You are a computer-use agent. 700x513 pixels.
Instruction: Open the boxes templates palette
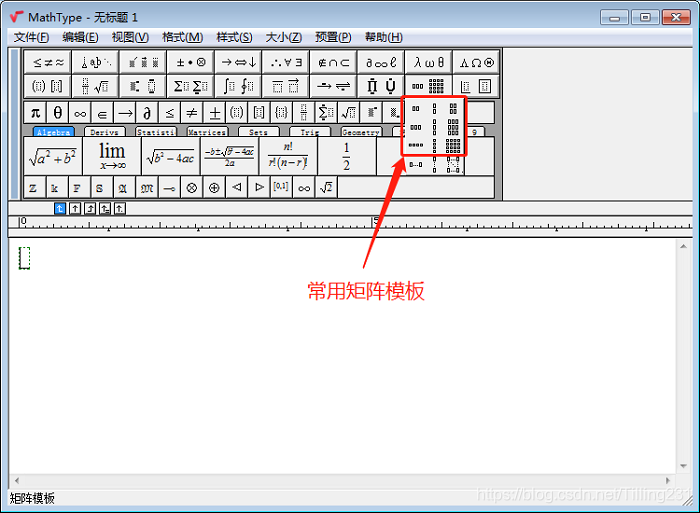tap(476, 86)
